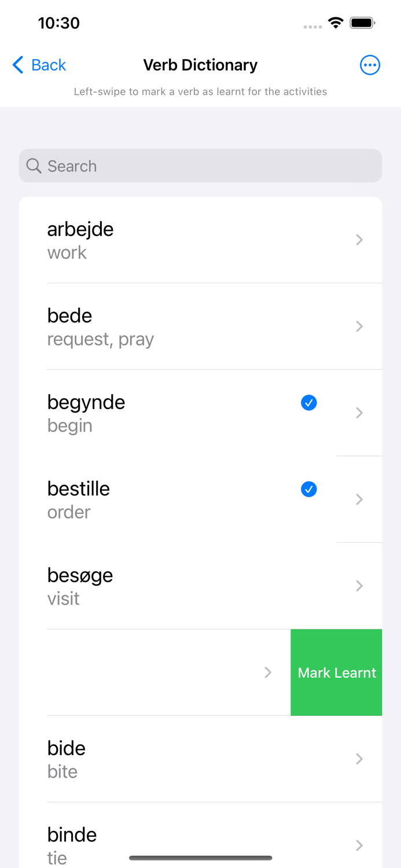The image size is (401, 868).
Task: Tap the Verb Dictionary title
Action: pyautogui.click(x=200, y=65)
